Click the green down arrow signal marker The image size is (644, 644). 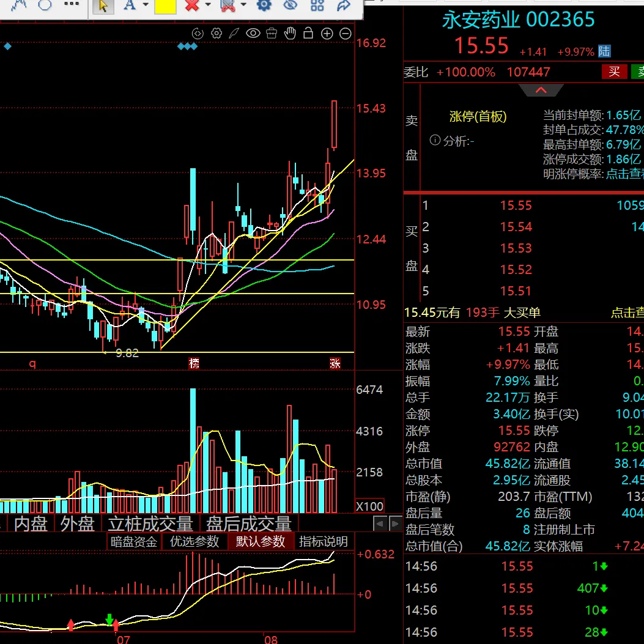click(109, 620)
